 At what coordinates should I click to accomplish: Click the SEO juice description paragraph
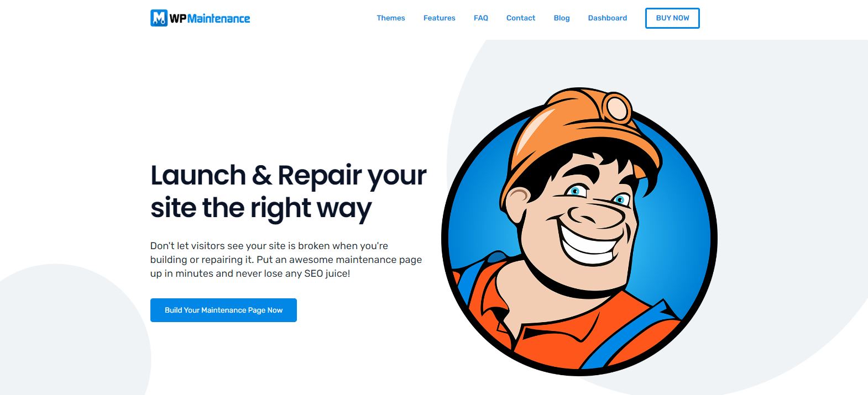[286, 260]
